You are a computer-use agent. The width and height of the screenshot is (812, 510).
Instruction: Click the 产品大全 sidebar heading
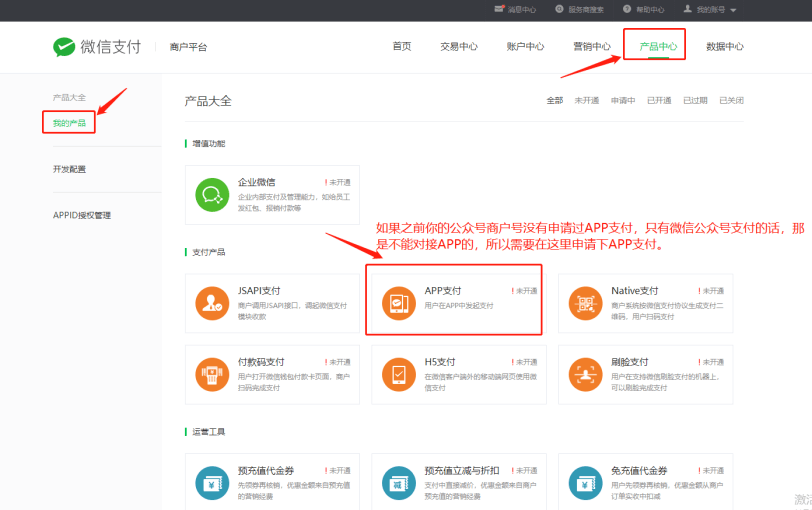coord(69,97)
